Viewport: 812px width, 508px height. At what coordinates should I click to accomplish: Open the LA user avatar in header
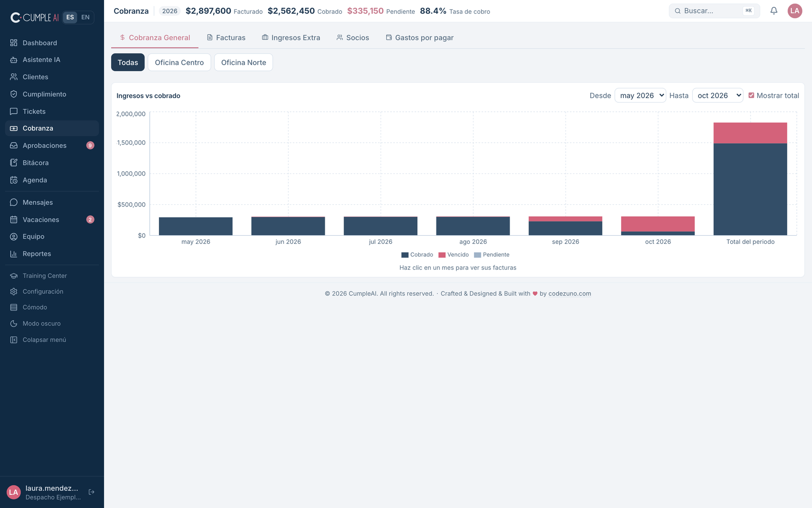tap(795, 11)
